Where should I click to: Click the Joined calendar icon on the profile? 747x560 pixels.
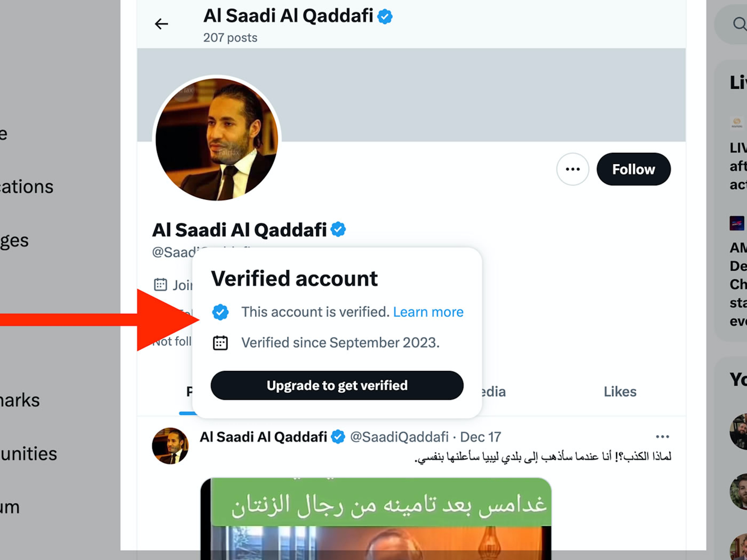160,284
